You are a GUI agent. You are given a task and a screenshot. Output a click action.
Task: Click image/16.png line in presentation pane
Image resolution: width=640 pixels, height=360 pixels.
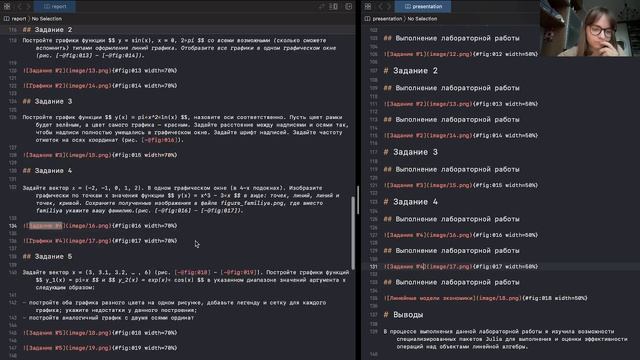[x=461, y=235]
